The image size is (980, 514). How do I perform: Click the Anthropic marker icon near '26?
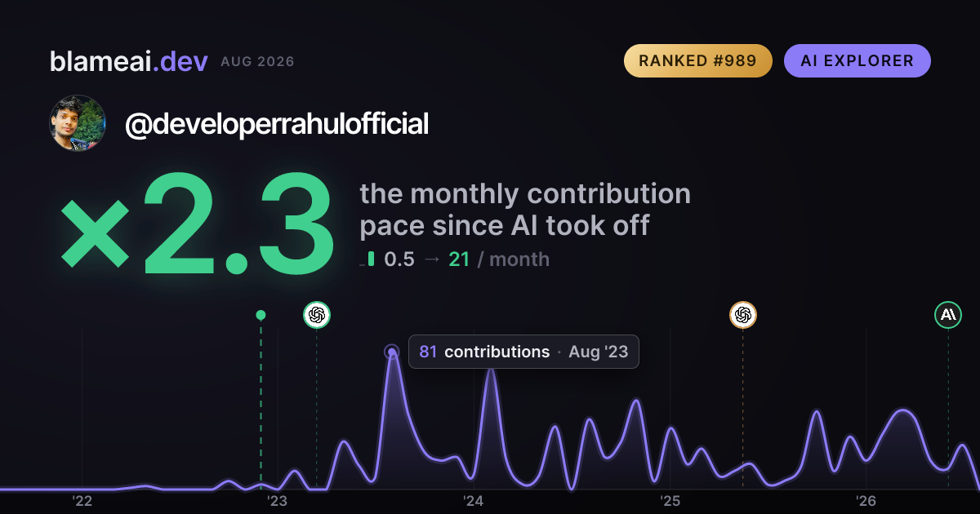948,315
